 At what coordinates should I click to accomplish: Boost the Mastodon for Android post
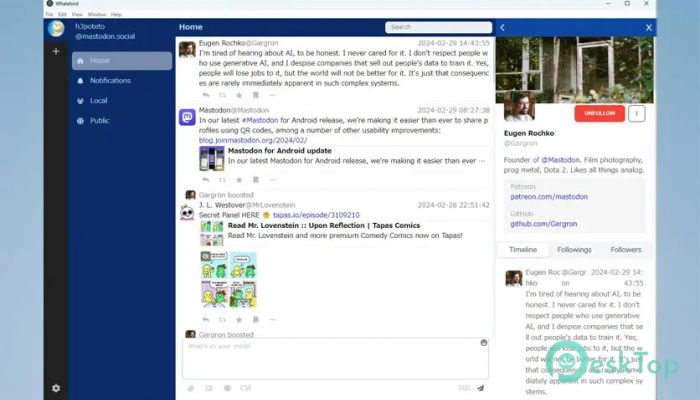pyautogui.click(x=222, y=180)
